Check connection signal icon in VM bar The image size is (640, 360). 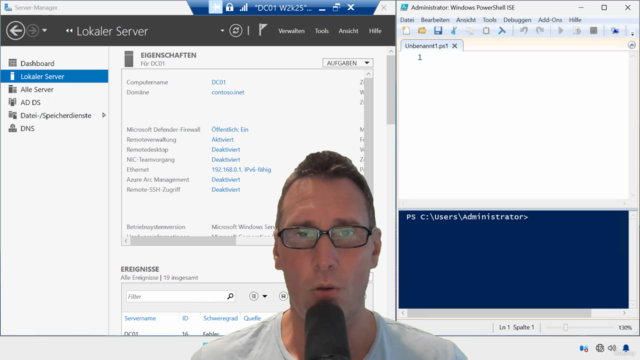(x=244, y=7)
